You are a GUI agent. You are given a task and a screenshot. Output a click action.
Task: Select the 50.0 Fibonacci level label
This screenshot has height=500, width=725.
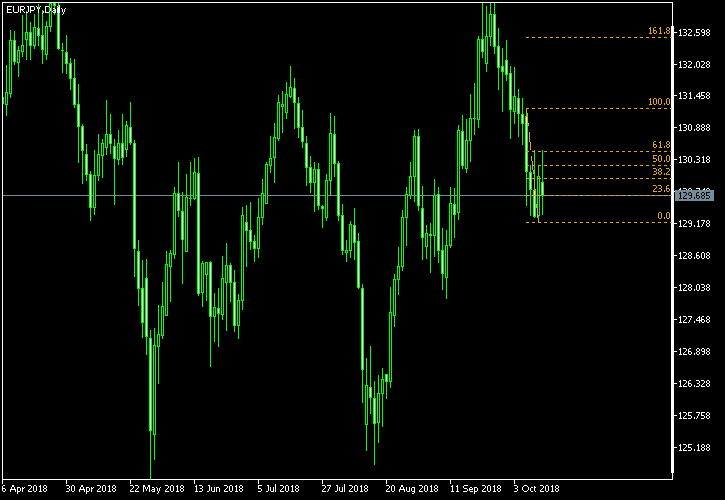pos(661,159)
